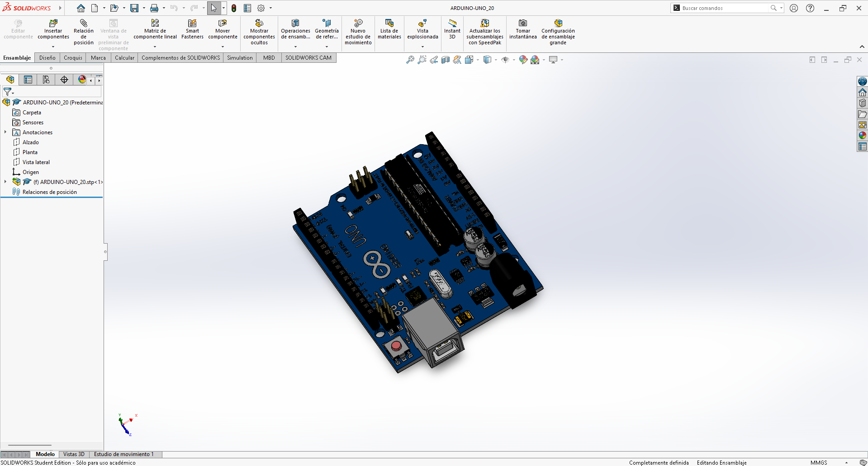The height and width of the screenshot is (466, 868).
Task: Click Actualizar subensamblajes con SpeedPak
Action: 485,32
